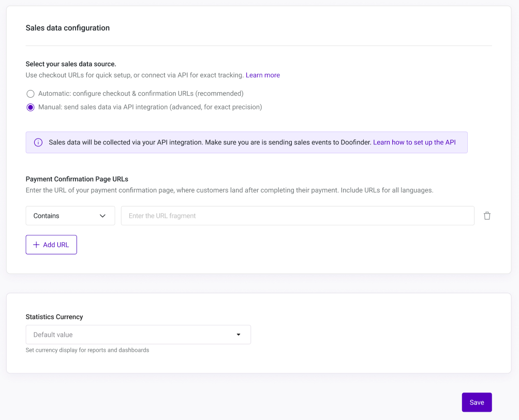The image size is (519, 420).
Task: Expand the Default value currency selector
Action: (x=138, y=335)
